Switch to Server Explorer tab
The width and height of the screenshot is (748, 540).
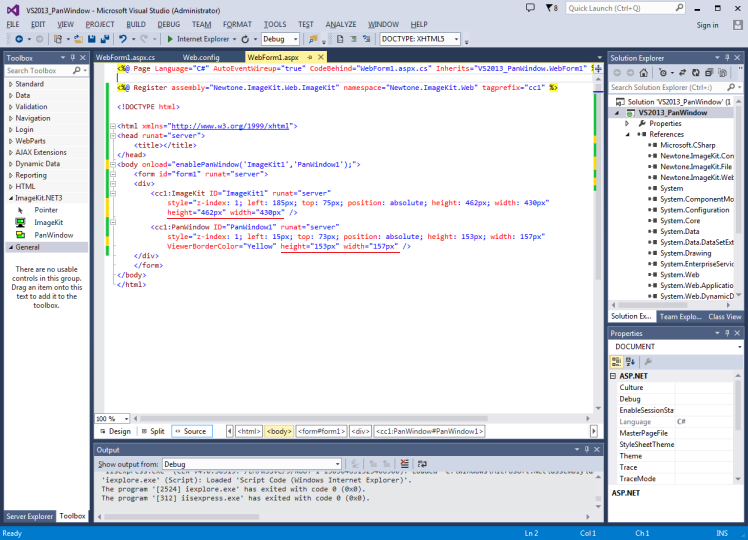tap(30, 516)
